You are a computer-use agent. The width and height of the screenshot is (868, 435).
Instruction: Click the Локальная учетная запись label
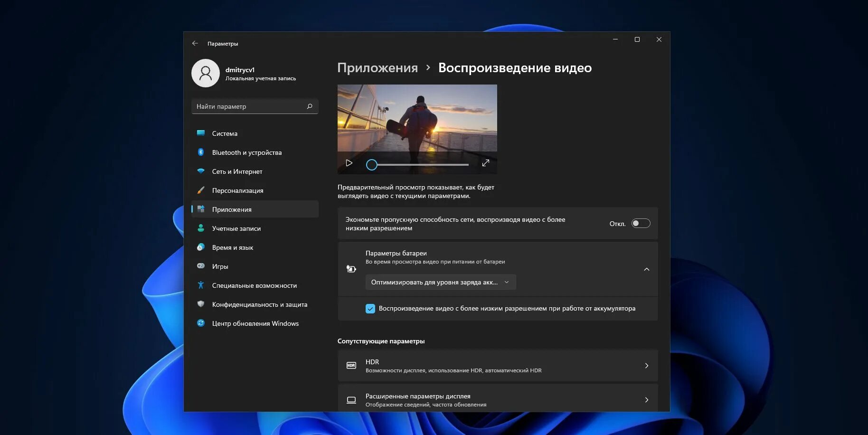[261, 78]
